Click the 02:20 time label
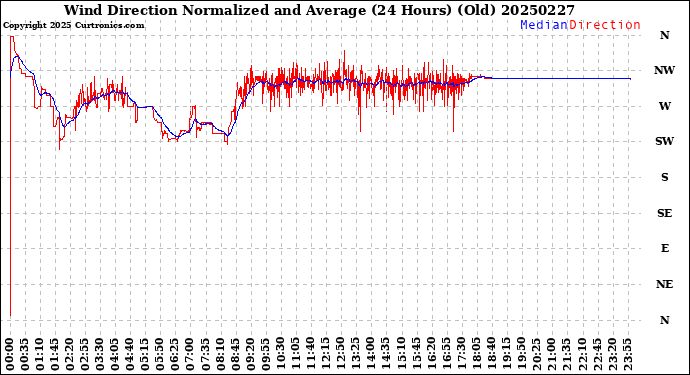Image resolution: width=690 pixels, height=375 pixels. click(x=70, y=354)
